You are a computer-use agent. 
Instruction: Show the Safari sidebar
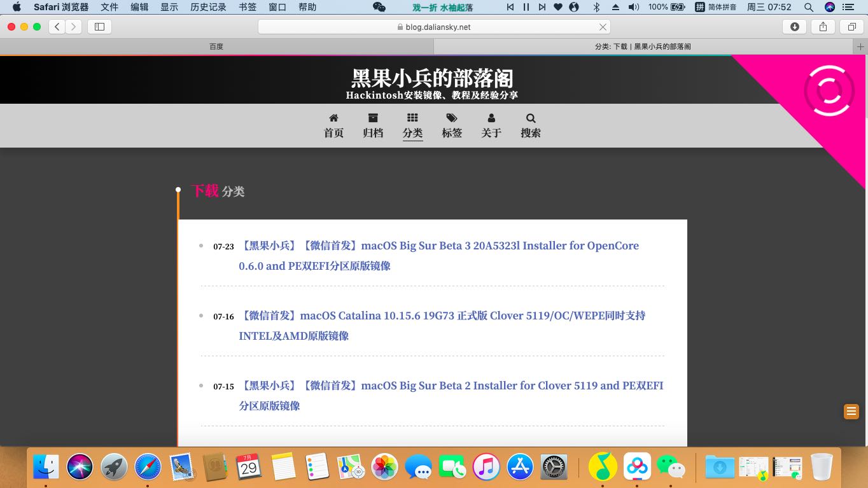(x=99, y=27)
